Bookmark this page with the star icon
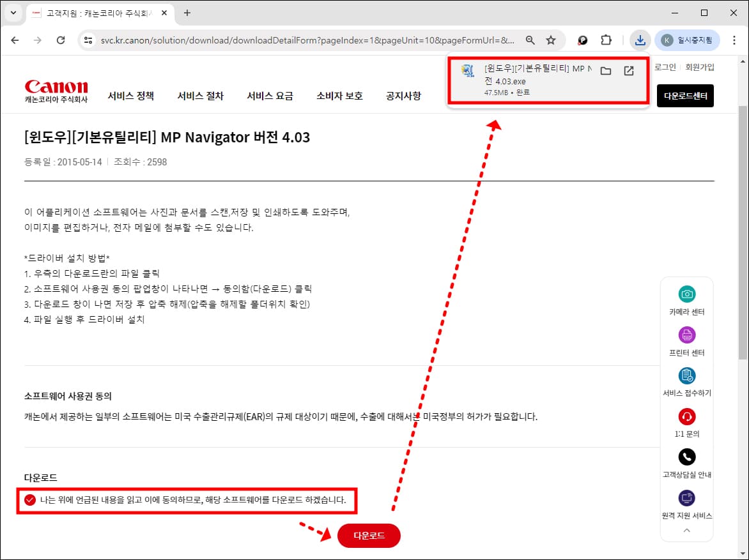This screenshot has height=560, width=749. [551, 40]
